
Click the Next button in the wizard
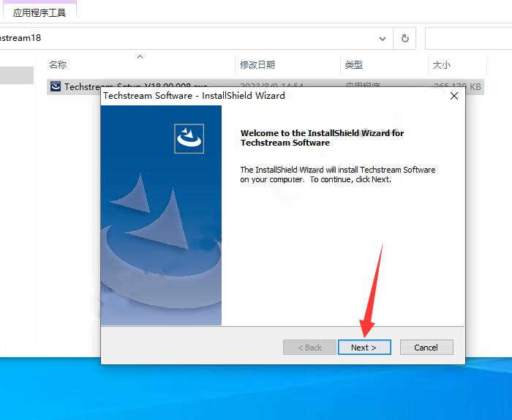click(x=364, y=347)
